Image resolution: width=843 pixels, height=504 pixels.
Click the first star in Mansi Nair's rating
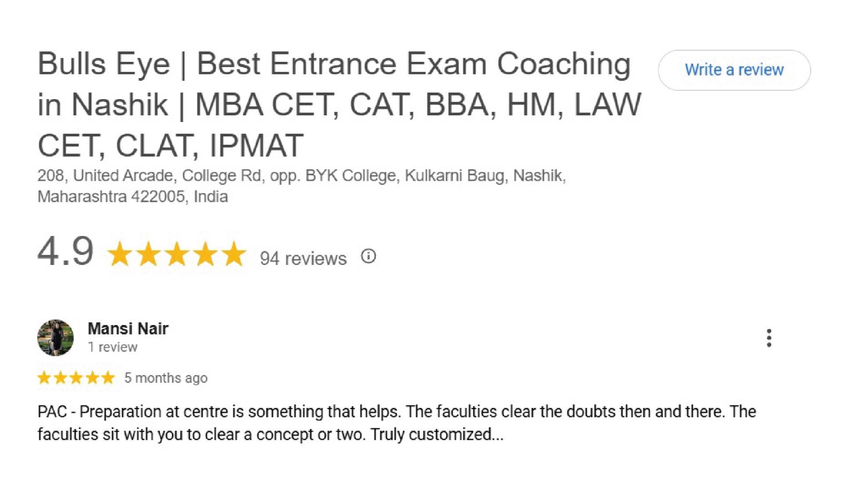coord(44,378)
